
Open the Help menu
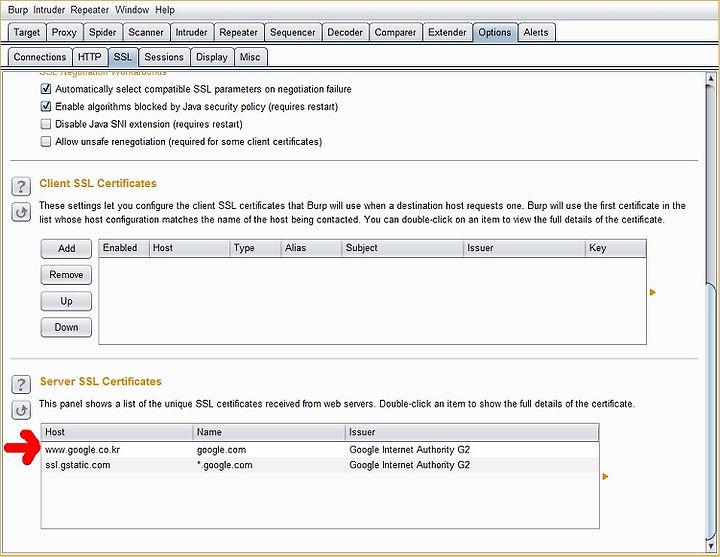(164, 10)
